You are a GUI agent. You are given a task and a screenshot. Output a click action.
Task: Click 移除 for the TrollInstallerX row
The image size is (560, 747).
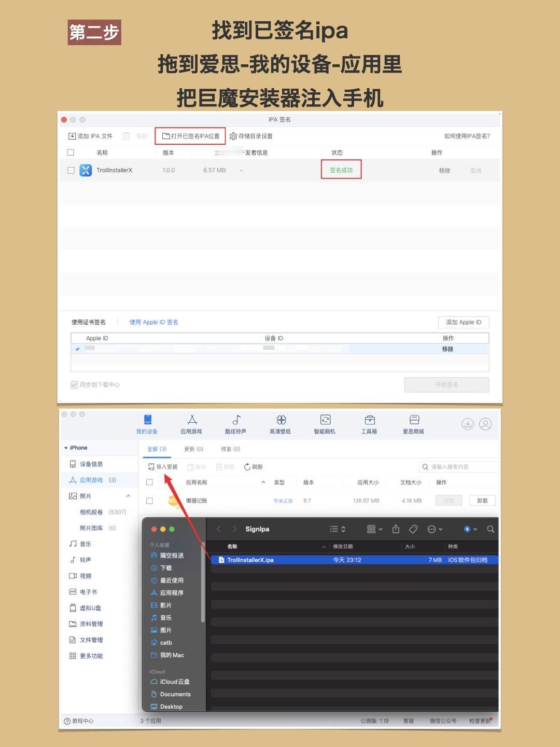[x=444, y=171]
